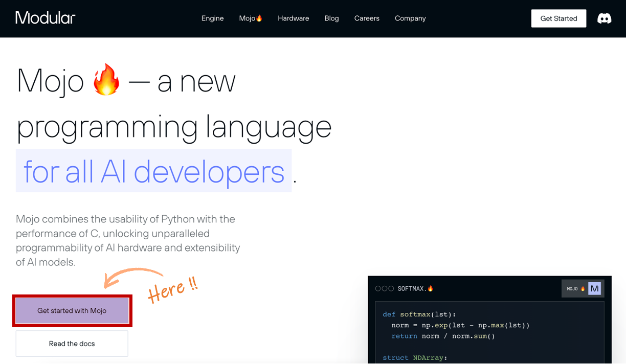626x364 pixels.
Task: Click the 'def softmax(lst):' code line
Action: (x=419, y=314)
